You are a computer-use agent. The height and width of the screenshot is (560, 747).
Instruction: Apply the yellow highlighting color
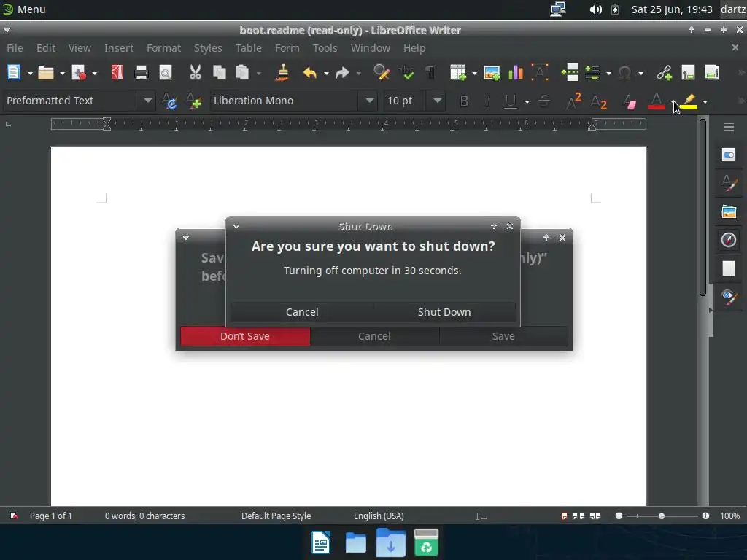coord(689,101)
